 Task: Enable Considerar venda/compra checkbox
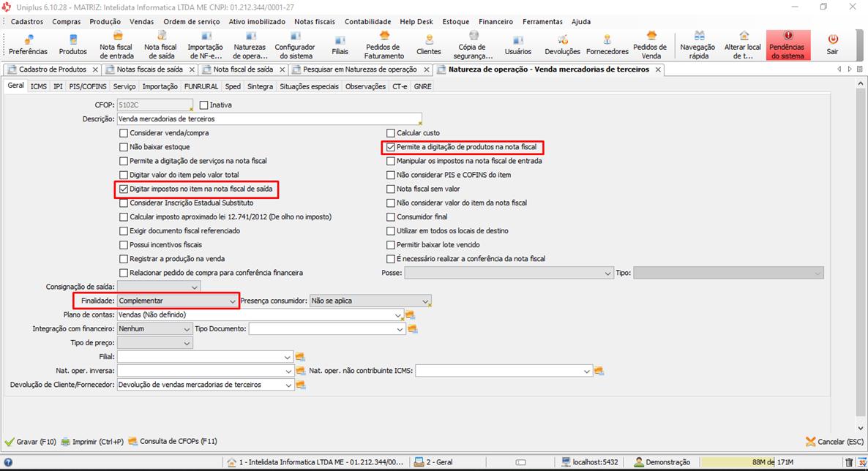124,133
